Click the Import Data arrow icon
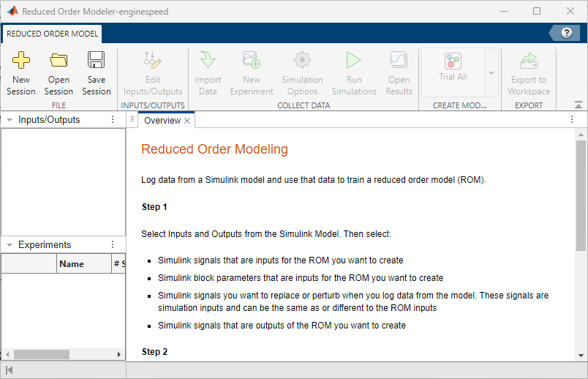The height and width of the screenshot is (379, 588). [208, 60]
